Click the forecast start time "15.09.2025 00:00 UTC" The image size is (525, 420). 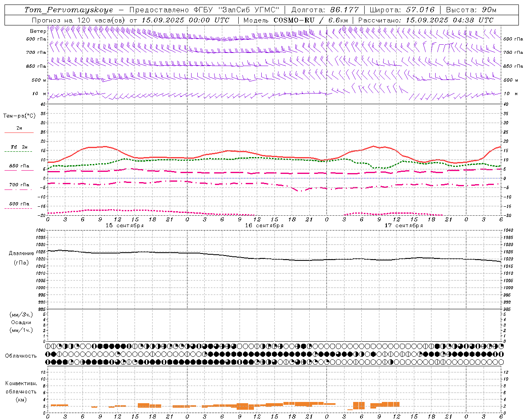[x=185, y=20]
